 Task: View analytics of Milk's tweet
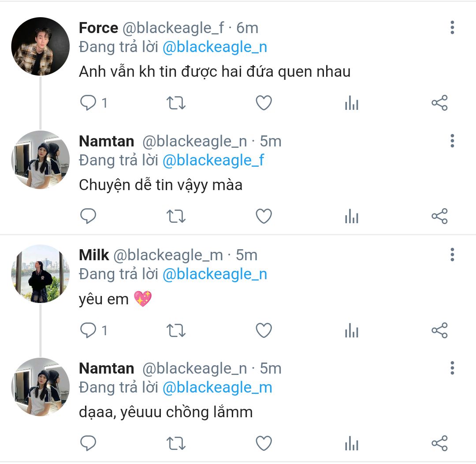[351, 330]
